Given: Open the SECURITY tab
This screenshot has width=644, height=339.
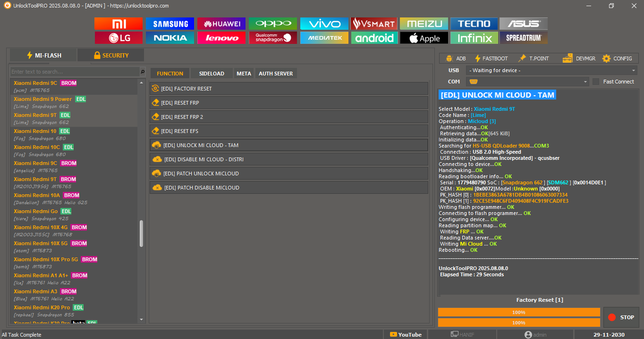Looking at the screenshot, I should click(110, 55).
